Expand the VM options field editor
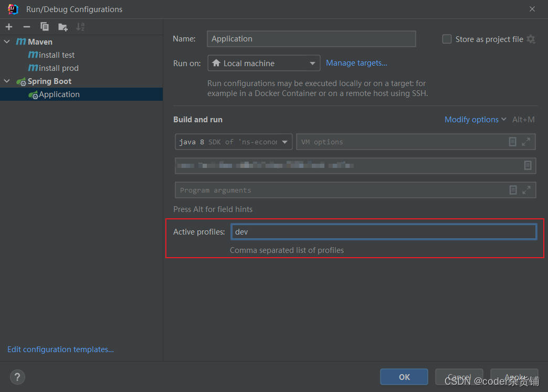548x392 pixels. click(x=526, y=142)
